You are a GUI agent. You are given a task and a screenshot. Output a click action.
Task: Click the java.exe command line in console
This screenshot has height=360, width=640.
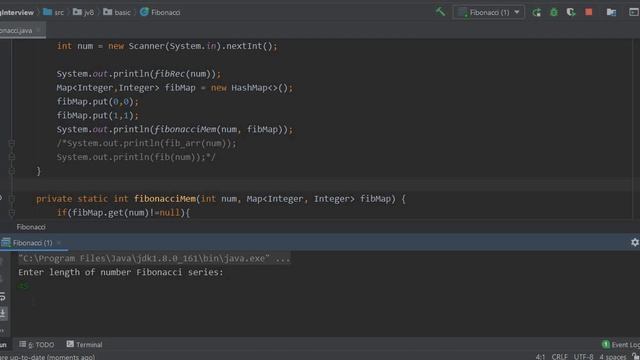[x=154, y=258]
